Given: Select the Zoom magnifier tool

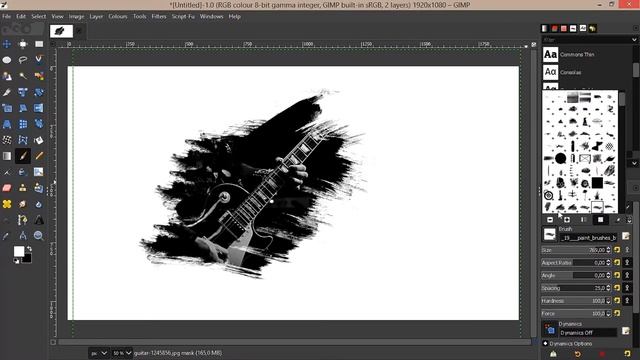Looking at the screenshot, I should [39, 236].
